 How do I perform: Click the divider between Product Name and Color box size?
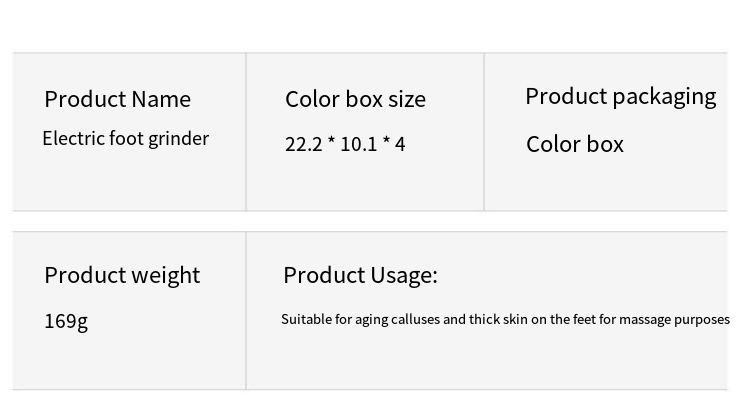pyautogui.click(x=246, y=132)
